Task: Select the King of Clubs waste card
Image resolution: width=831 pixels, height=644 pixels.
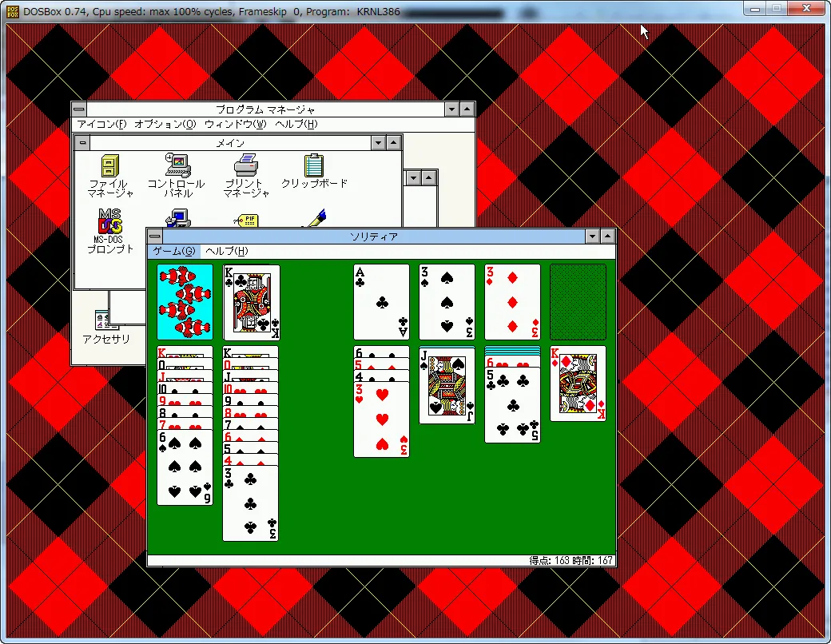Action: coord(251,302)
